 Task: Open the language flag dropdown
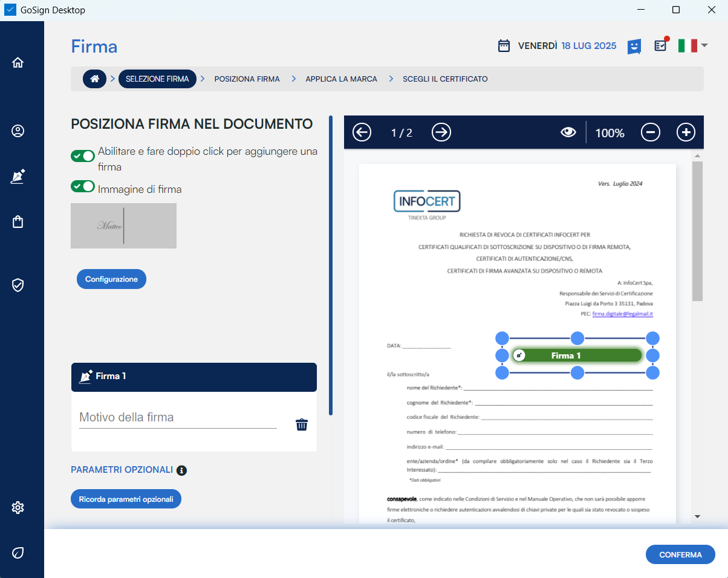click(x=692, y=45)
